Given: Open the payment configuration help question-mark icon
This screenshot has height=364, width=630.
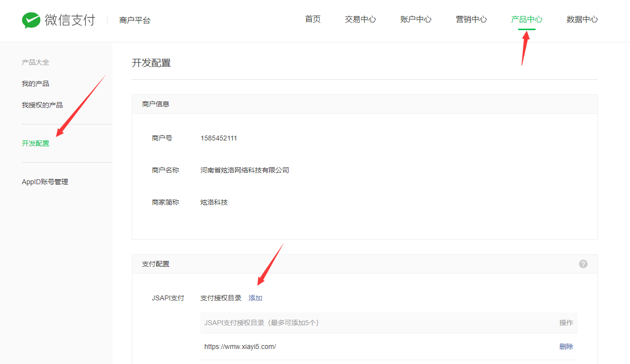Looking at the screenshot, I should [583, 264].
